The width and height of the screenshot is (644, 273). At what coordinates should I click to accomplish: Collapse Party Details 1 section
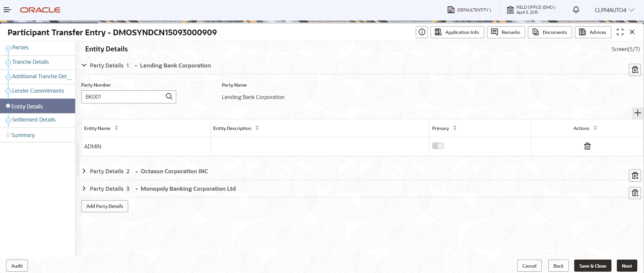84,65
